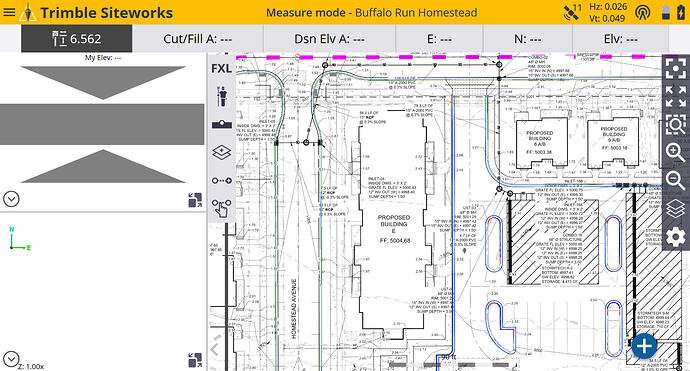Tap the gray grade bar

pyautogui.click(x=102, y=124)
